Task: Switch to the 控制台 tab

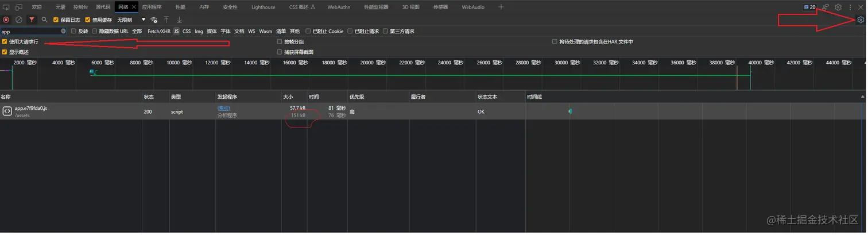Action: tap(81, 7)
